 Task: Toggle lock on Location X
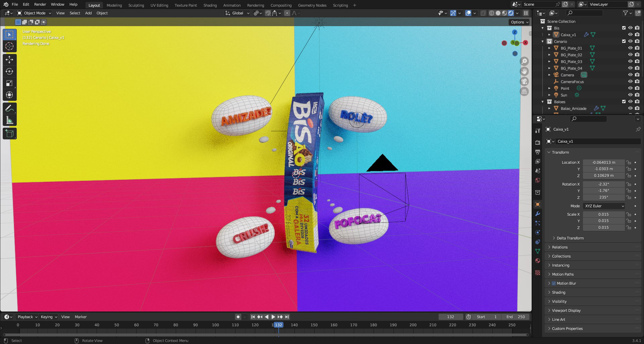coord(629,162)
